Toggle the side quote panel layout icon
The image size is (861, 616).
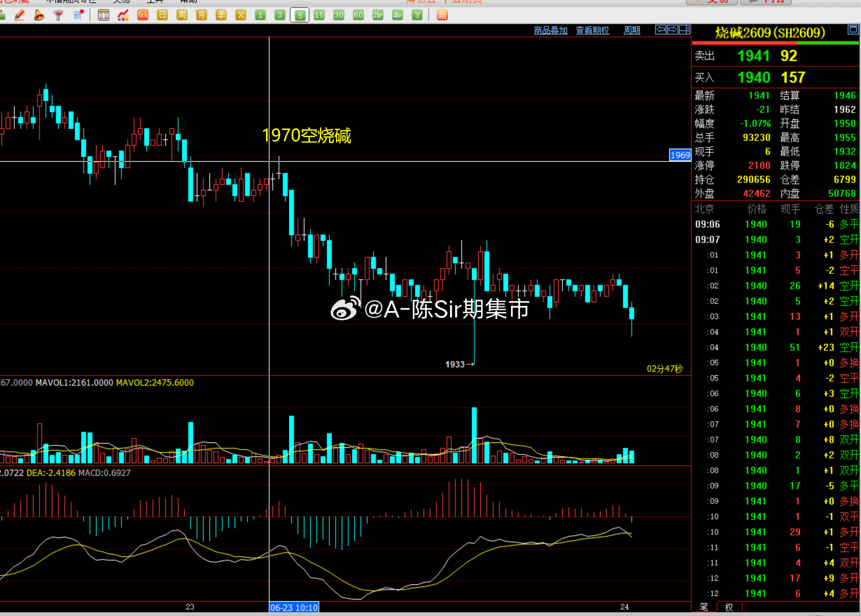685,30
